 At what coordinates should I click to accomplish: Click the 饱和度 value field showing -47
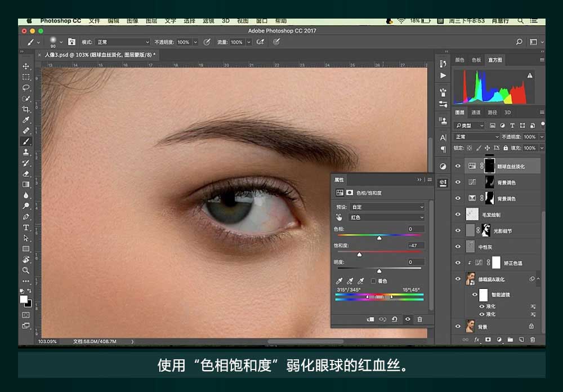point(416,246)
